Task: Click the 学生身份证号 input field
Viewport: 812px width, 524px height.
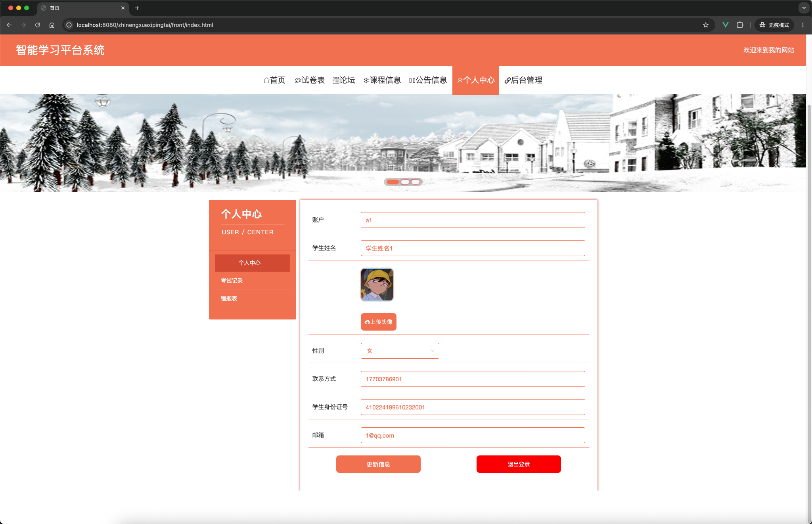Action: tap(473, 407)
